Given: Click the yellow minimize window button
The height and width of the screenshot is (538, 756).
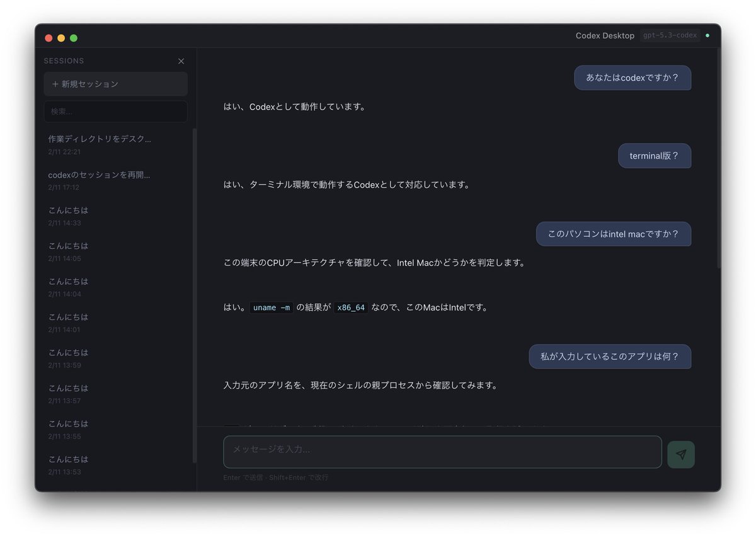Looking at the screenshot, I should click(x=61, y=38).
